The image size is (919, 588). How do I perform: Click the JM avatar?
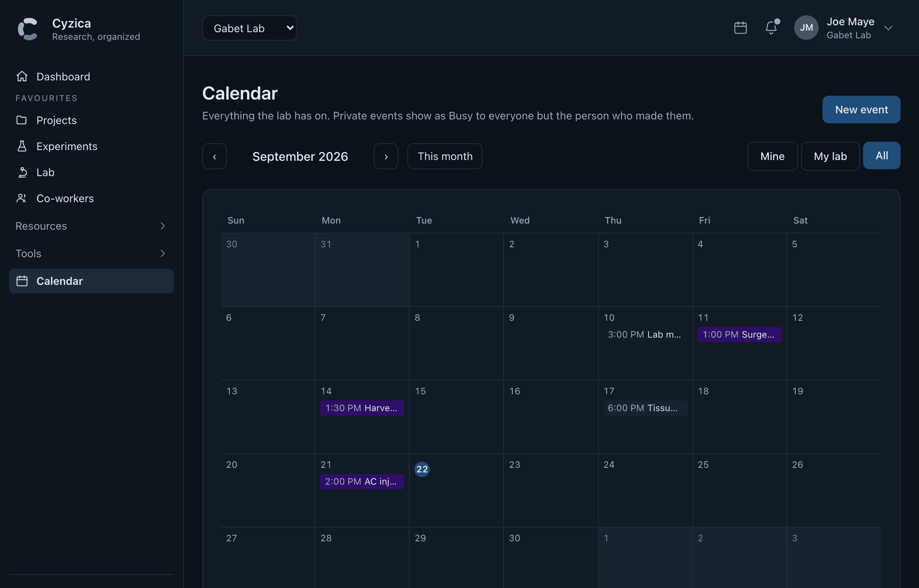pyautogui.click(x=806, y=28)
